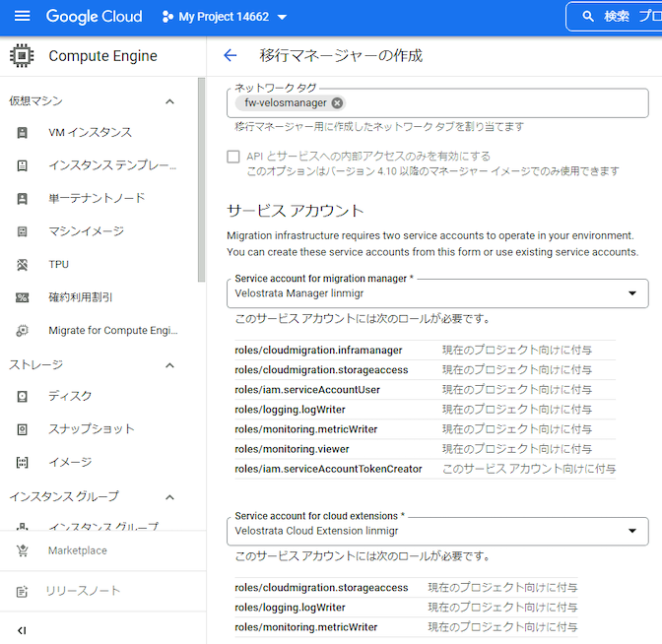The width and height of the screenshot is (662, 644).
Task: Open Migrate for Compute Engine menu item
Action: pyautogui.click(x=112, y=331)
